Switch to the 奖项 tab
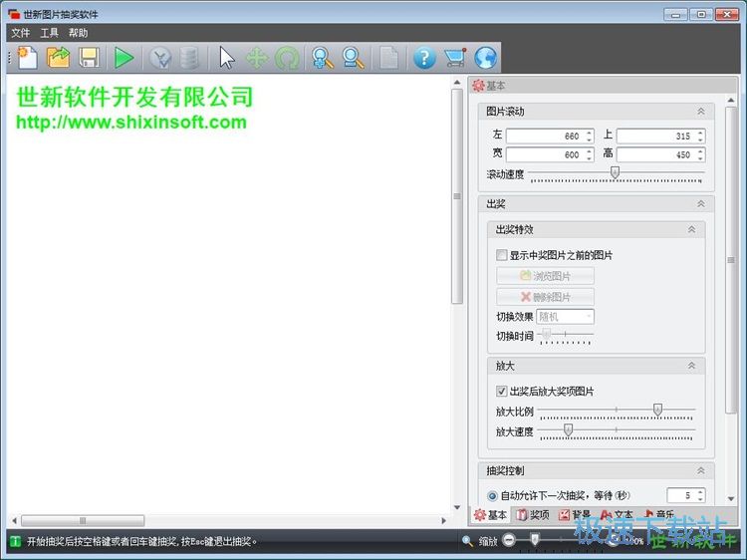This screenshot has width=747, height=560. (532, 515)
